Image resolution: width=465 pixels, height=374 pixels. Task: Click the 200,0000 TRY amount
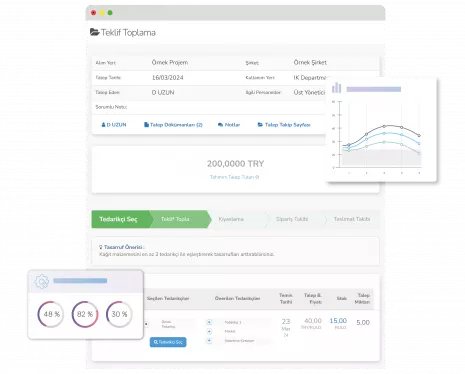click(235, 164)
